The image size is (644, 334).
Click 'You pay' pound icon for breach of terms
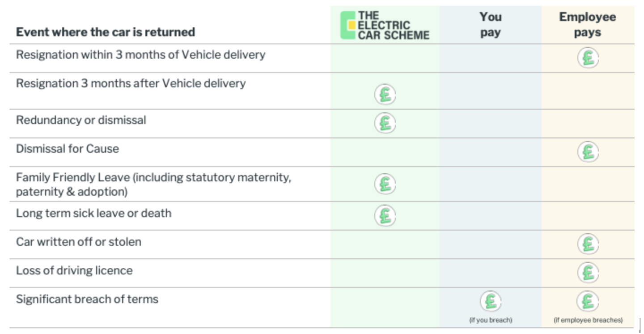[x=491, y=301]
